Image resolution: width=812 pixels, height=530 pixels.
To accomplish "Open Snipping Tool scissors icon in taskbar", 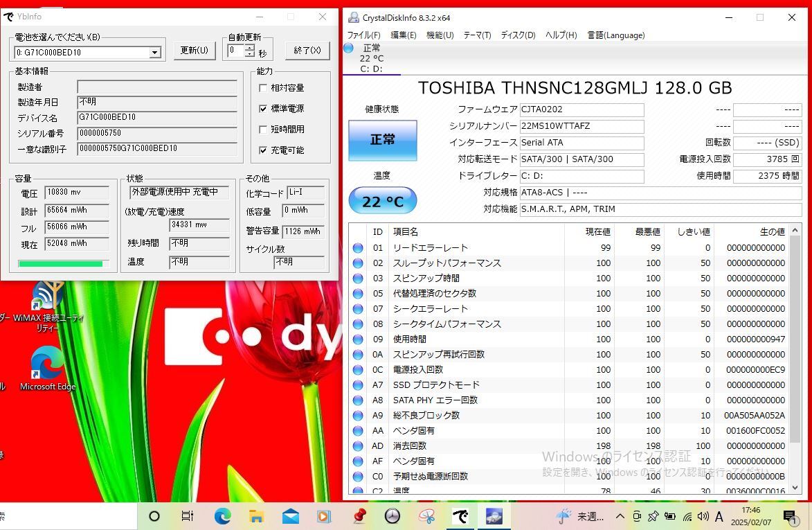I will tap(426, 516).
